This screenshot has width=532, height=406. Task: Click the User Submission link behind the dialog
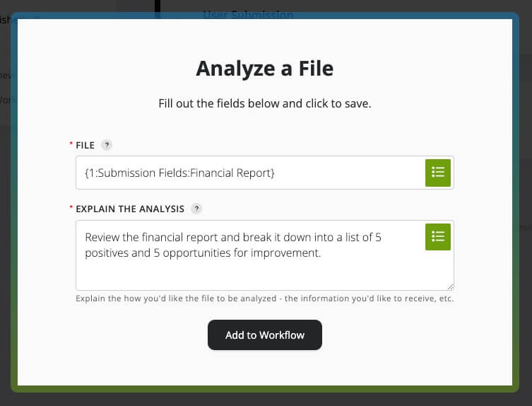point(247,13)
